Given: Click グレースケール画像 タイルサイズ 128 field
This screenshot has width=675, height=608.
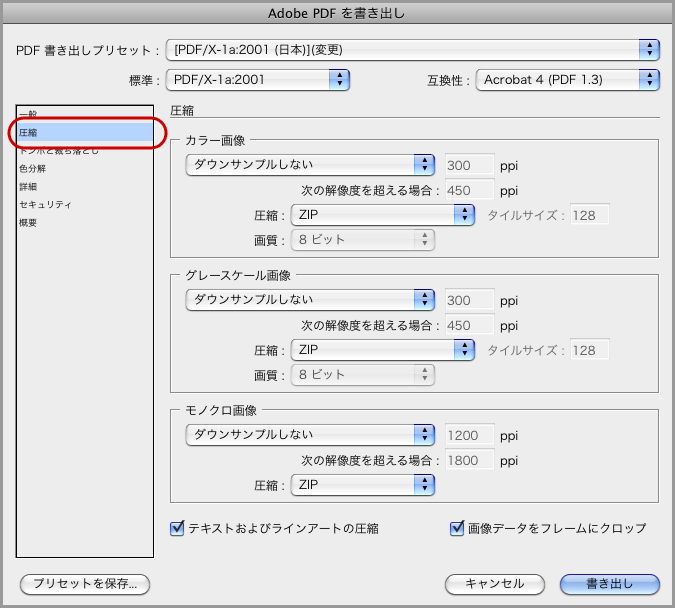Looking at the screenshot, I should coord(589,350).
